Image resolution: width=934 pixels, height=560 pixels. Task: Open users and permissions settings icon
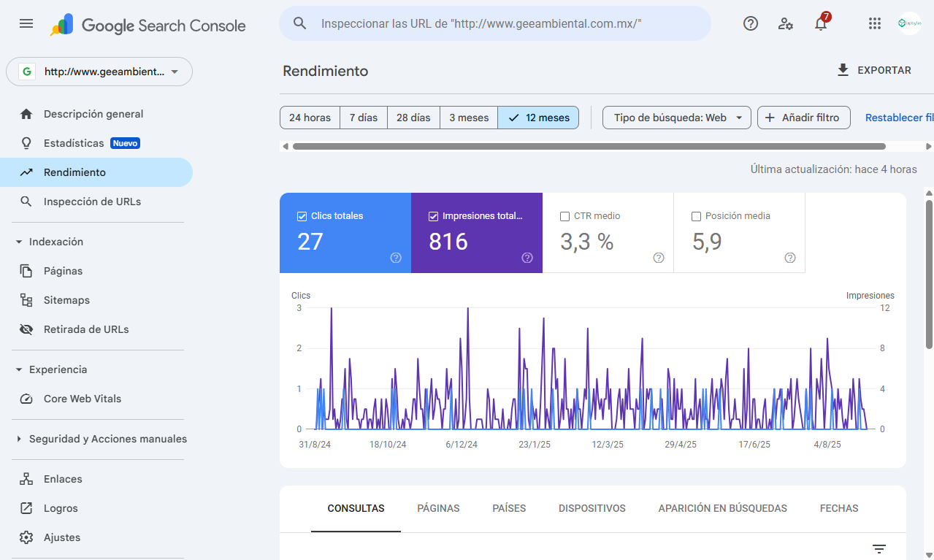(786, 23)
